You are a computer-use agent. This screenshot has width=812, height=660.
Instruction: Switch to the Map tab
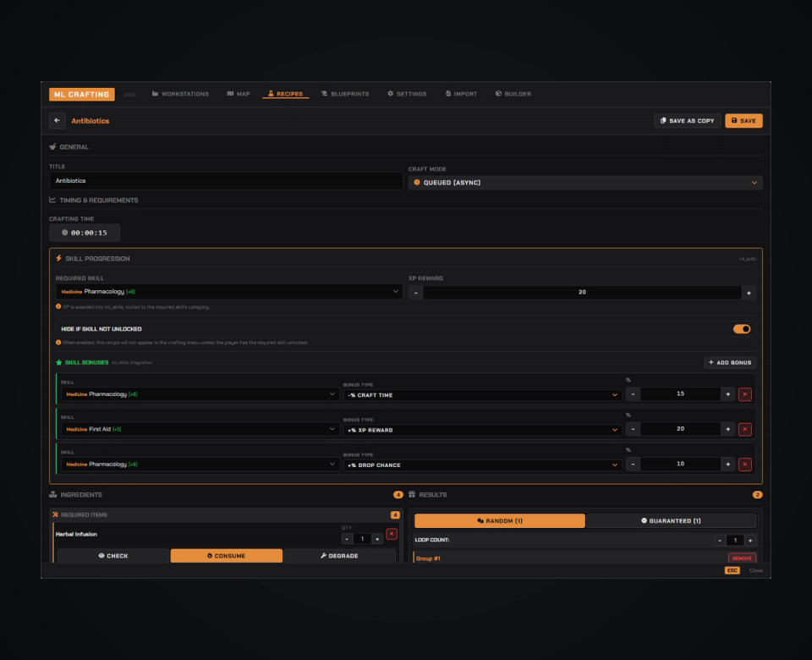(x=239, y=94)
